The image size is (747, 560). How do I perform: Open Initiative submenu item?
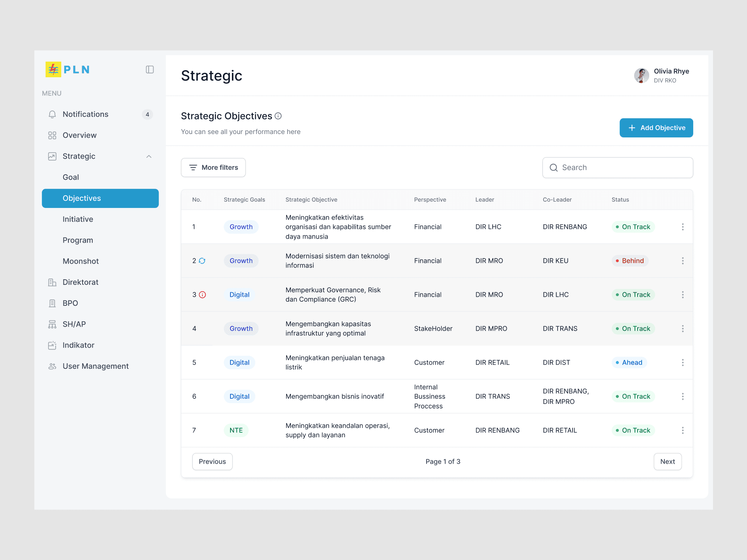(100, 219)
